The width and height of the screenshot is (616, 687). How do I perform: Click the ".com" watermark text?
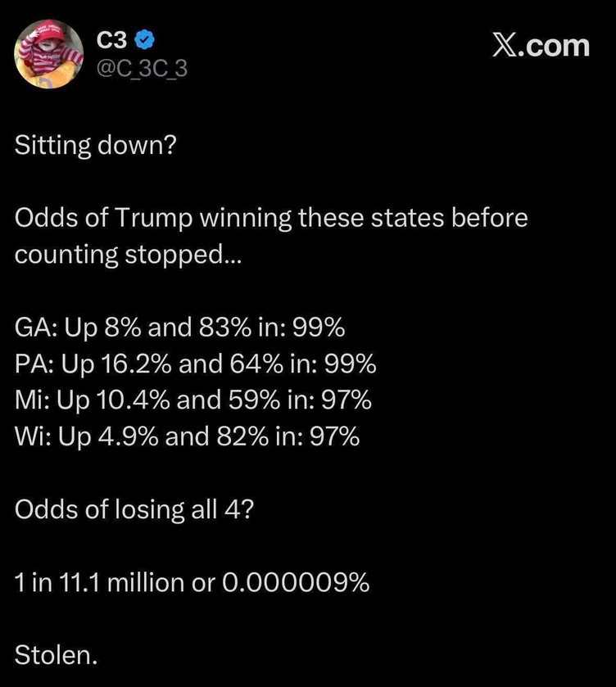point(558,45)
